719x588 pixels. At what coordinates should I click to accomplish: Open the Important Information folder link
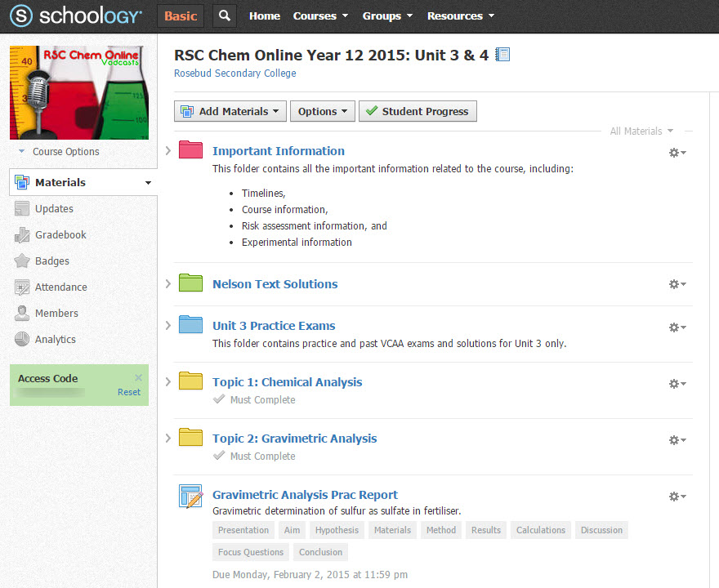click(279, 151)
